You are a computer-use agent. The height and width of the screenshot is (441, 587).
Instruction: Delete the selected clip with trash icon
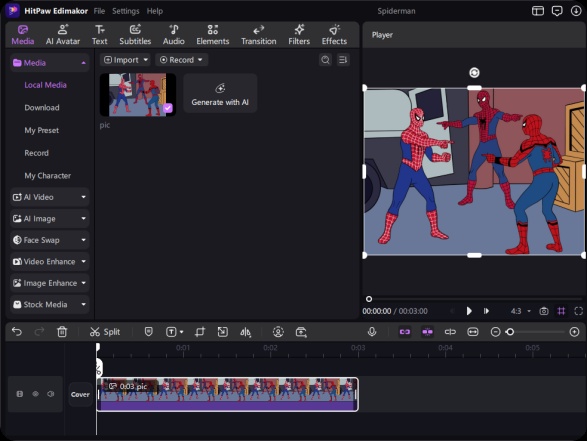click(62, 332)
